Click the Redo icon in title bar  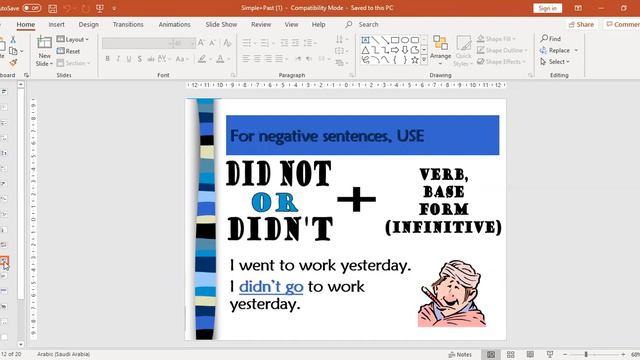pos(85,8)
